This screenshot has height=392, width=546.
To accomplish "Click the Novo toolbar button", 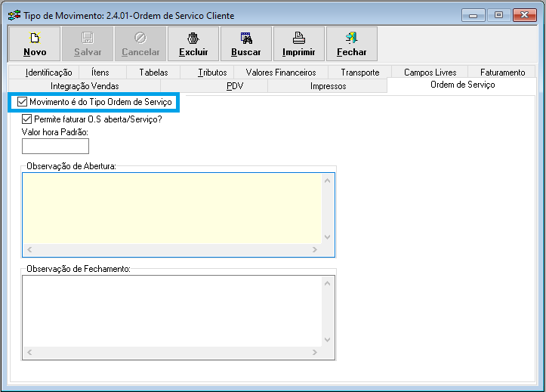I will 35,44.
